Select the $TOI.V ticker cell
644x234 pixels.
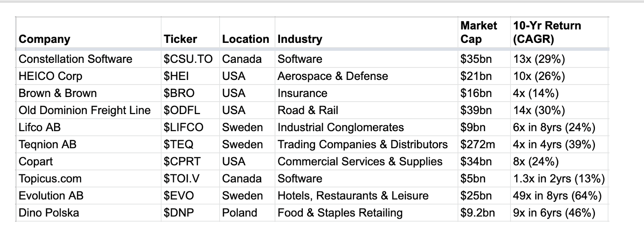pyautogui.click(x=182, y=179)
